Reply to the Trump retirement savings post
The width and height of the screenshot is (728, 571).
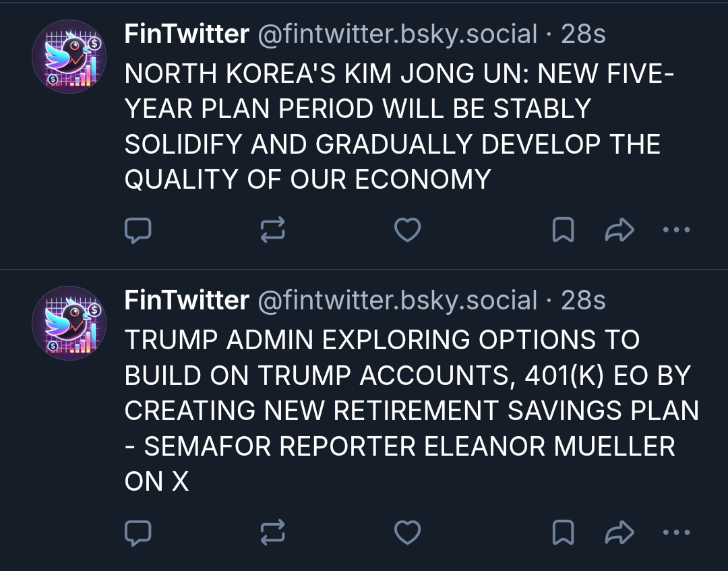click(x=138, y=533)
